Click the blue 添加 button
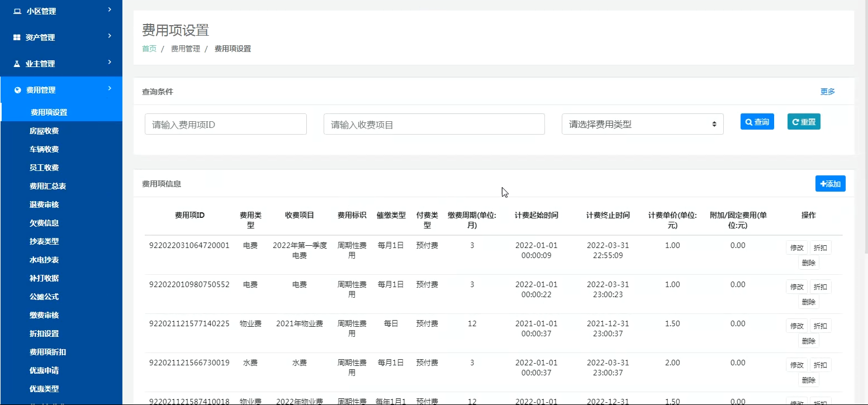This screenshot has height=405, width=868. [830, 184]
